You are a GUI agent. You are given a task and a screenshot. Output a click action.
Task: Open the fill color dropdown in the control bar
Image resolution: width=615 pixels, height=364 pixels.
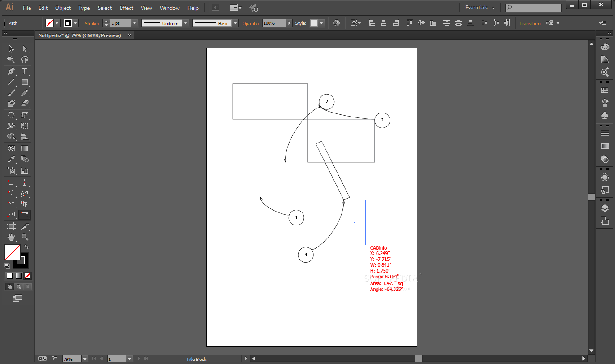click(57, 23)
